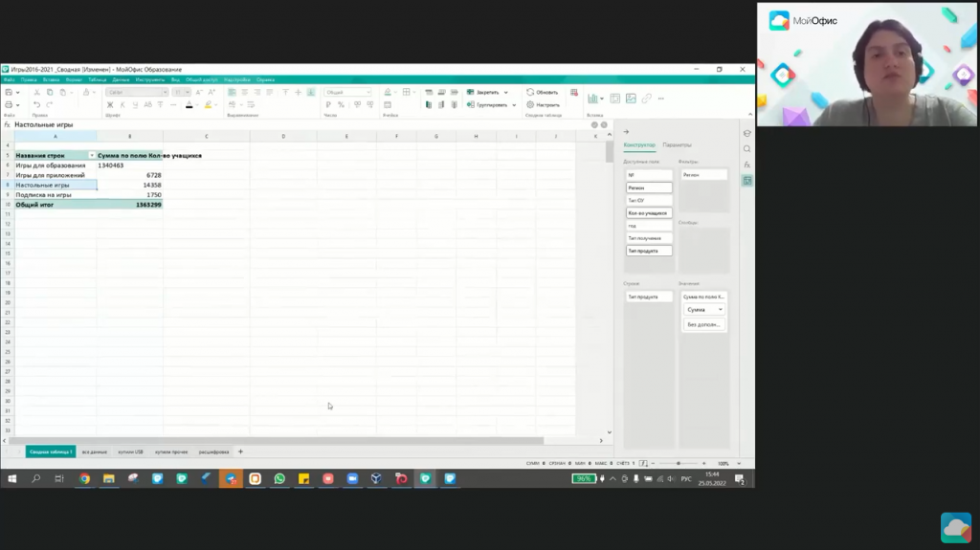
Task: Open the 'все данные' sheet tab
Action: pyautogui.click(x=94, y=451)
